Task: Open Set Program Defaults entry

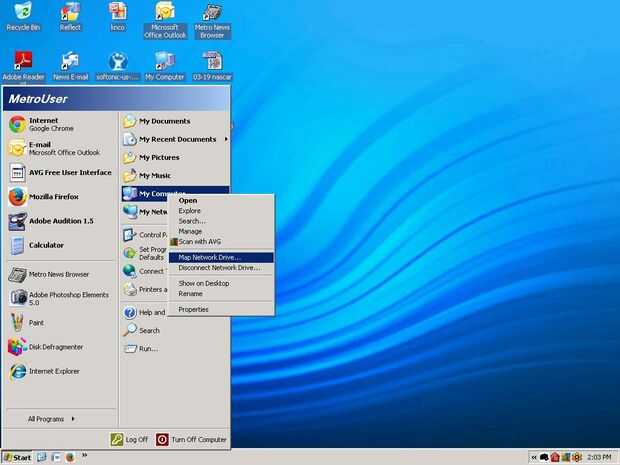Action: click(145, 253)
